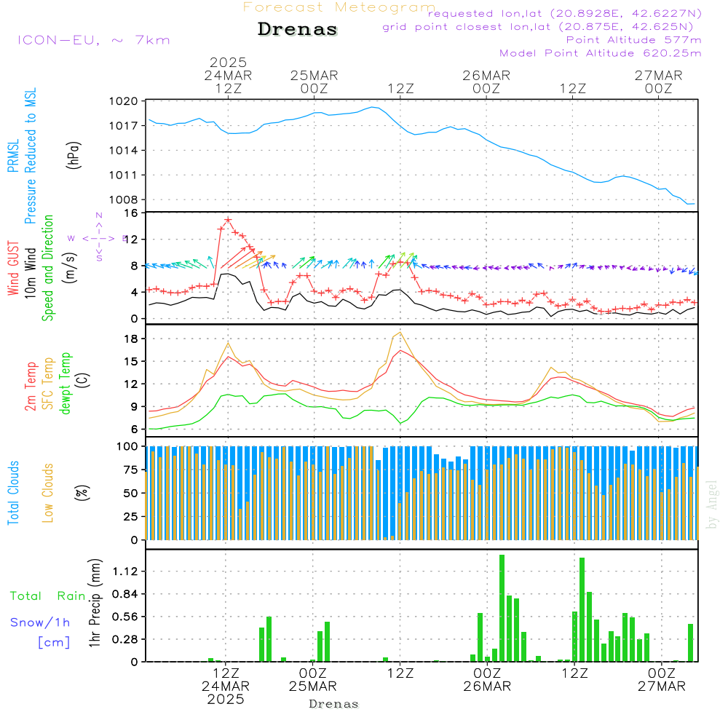Click the dewpt Temp legend label
The image size is (728, 728).
(x=65, y=383)
